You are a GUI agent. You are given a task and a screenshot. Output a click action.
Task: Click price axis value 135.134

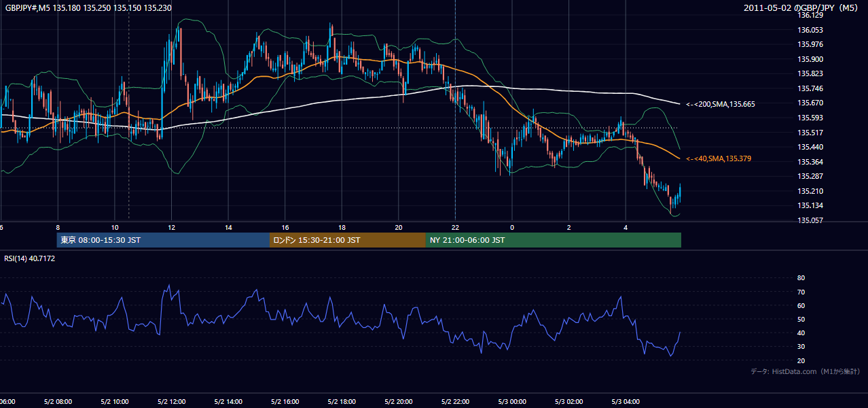[x=810, y=205]
